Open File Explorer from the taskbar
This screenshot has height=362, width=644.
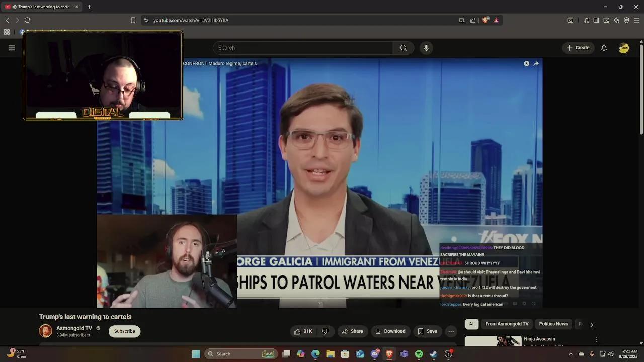click(x=330, y=354)
